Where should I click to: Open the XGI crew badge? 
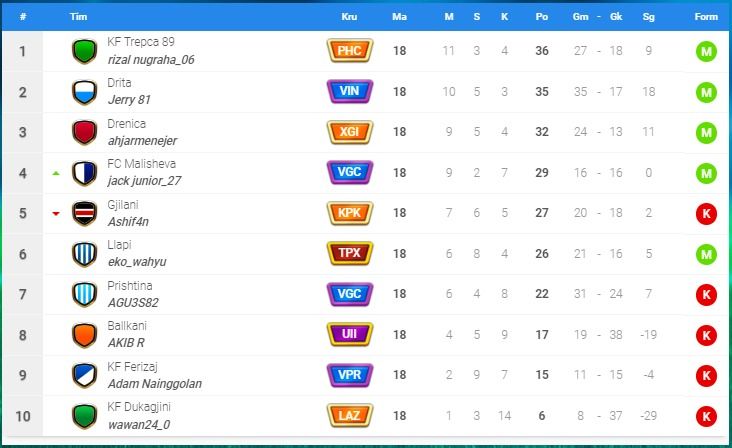(349, 132)
